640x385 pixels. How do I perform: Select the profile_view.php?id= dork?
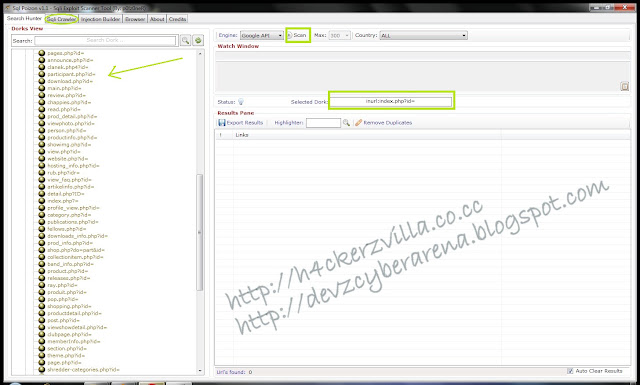click(x=73, y=208)
